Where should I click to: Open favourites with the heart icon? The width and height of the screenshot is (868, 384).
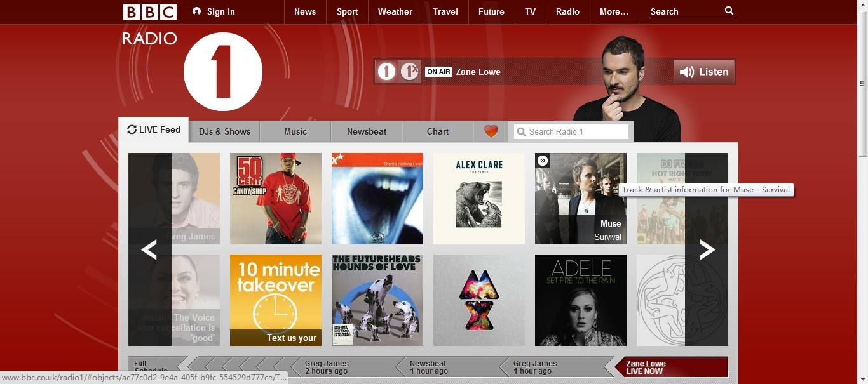(x=491, y=131)
